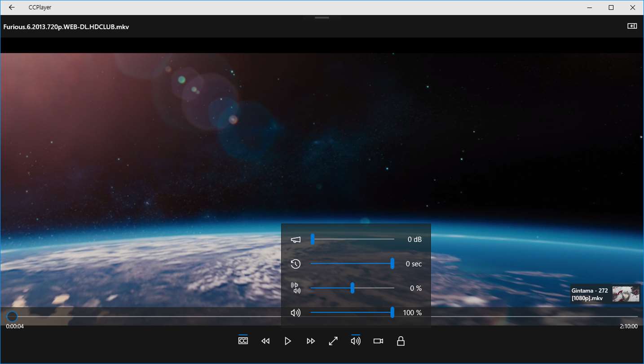This screenshot has width=644, height=364.
Task: Click the audio delay clock icon
Action: click(x=296, y=264)
